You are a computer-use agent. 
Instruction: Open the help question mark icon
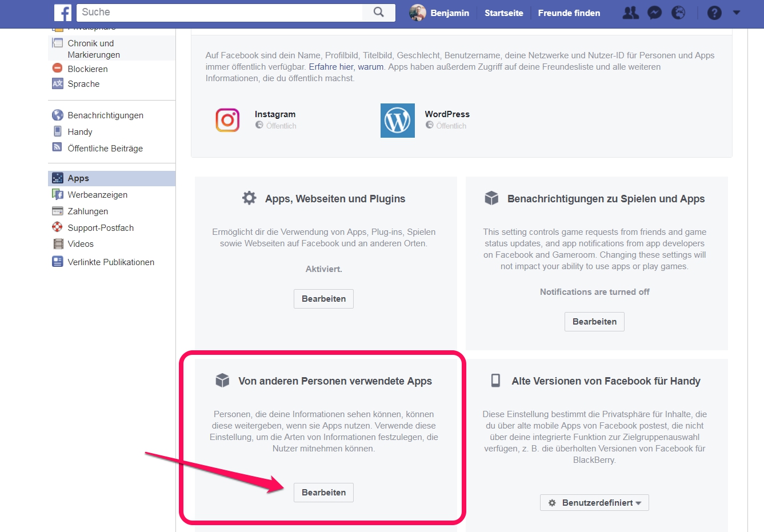tap(714, 13)
